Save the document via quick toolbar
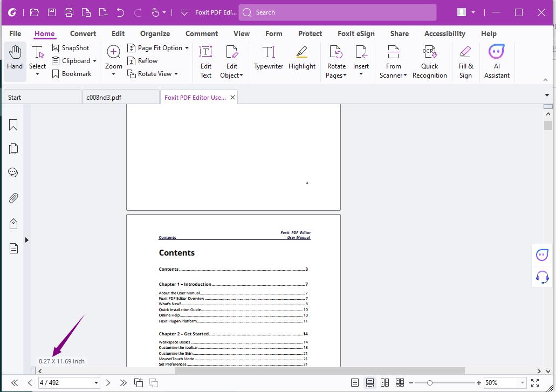 pyautogui.click(x=52, y=12)
